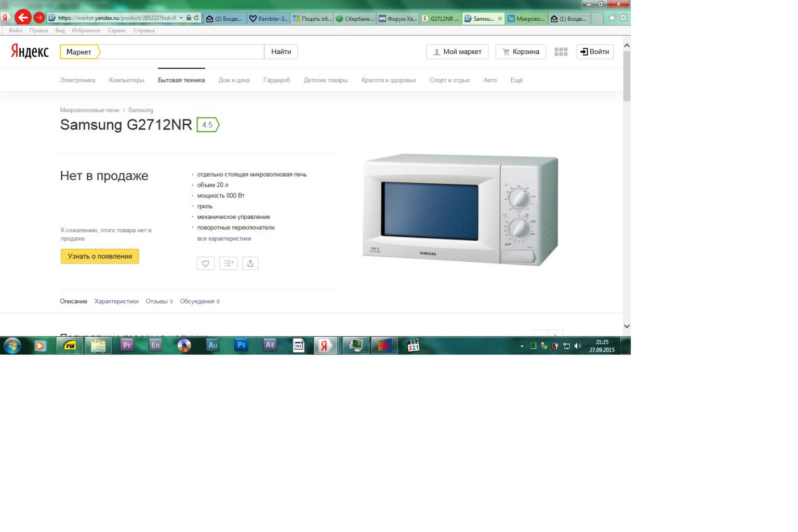Open the Корзина cart
Screen dimensions: 798x532
pyautogui.click(x=521, y=52)
